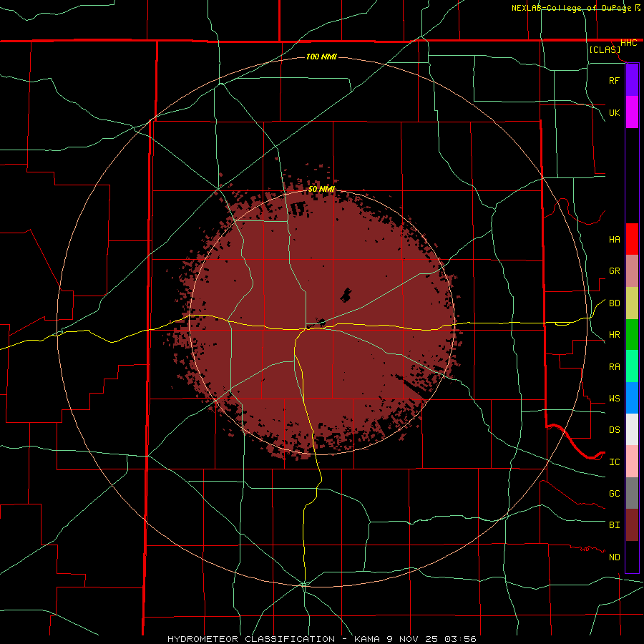Click the 'KAMA' radar site identifier

[367, 639]
